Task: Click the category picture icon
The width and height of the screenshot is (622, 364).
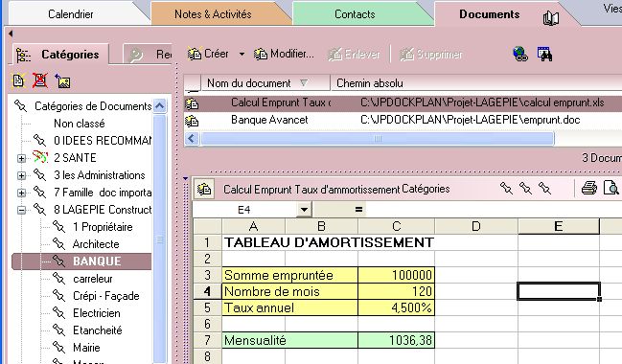Action: 62,80
